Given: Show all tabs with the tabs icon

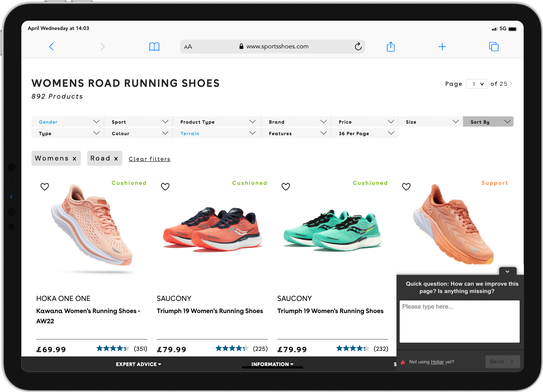Looking at the screenshot, I should [494, 47].
